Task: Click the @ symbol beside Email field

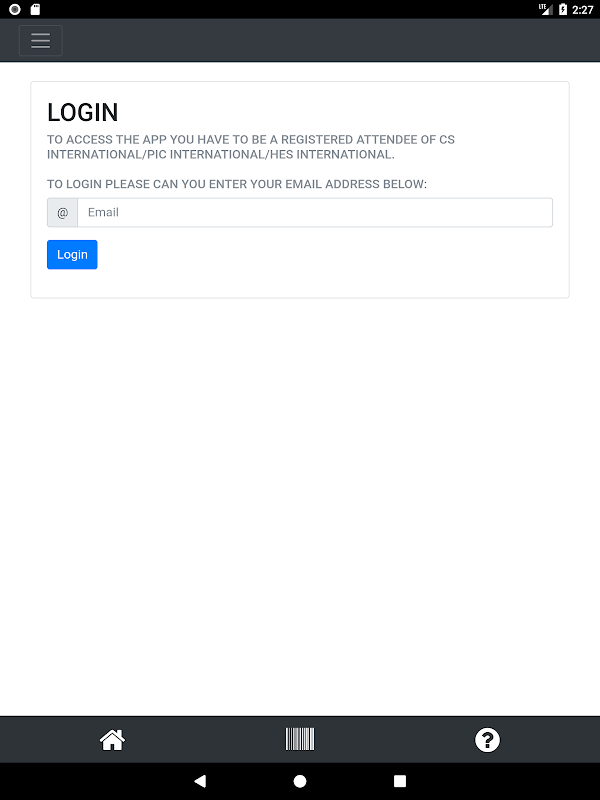Action: point(62,212)
